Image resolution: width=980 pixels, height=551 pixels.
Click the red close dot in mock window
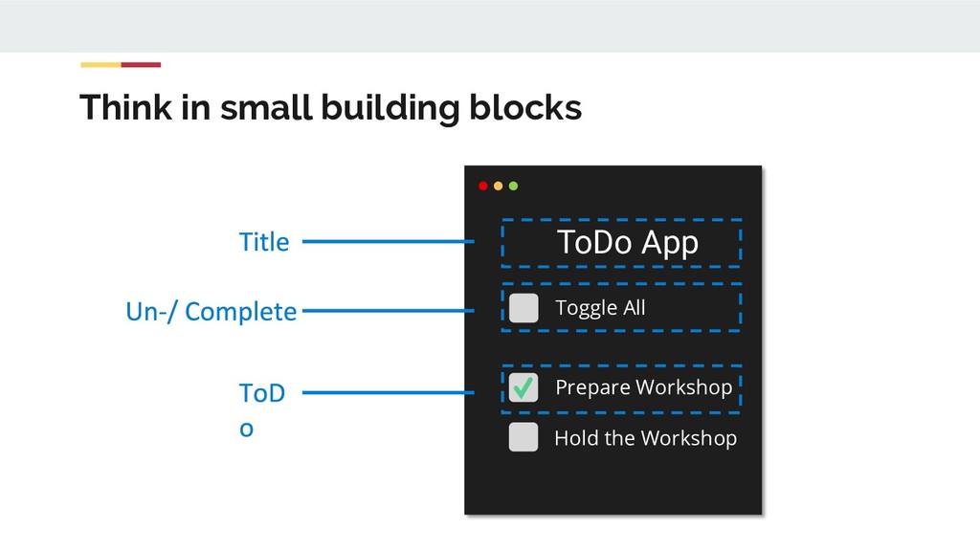point(483,186)
